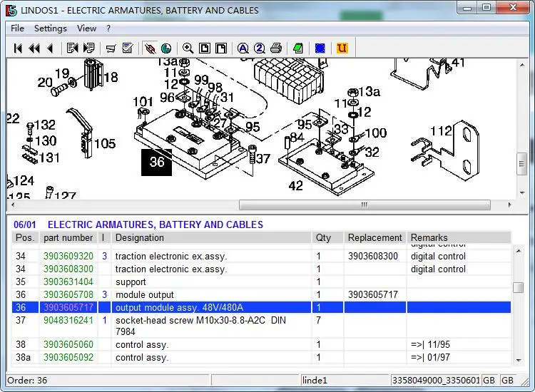Viewport: 535px width, 392px height.
Task: Click the circled A search icon
Action: click(243, 48)
